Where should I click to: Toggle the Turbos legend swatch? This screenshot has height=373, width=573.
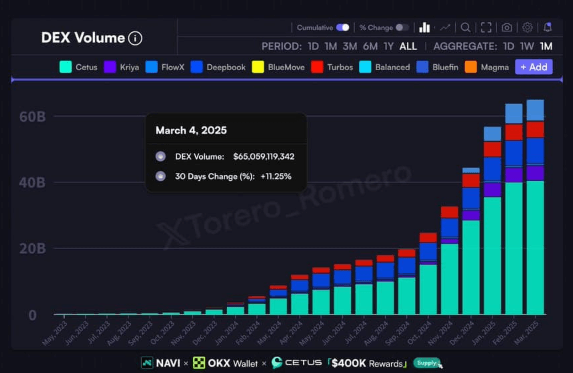point(317,67)
